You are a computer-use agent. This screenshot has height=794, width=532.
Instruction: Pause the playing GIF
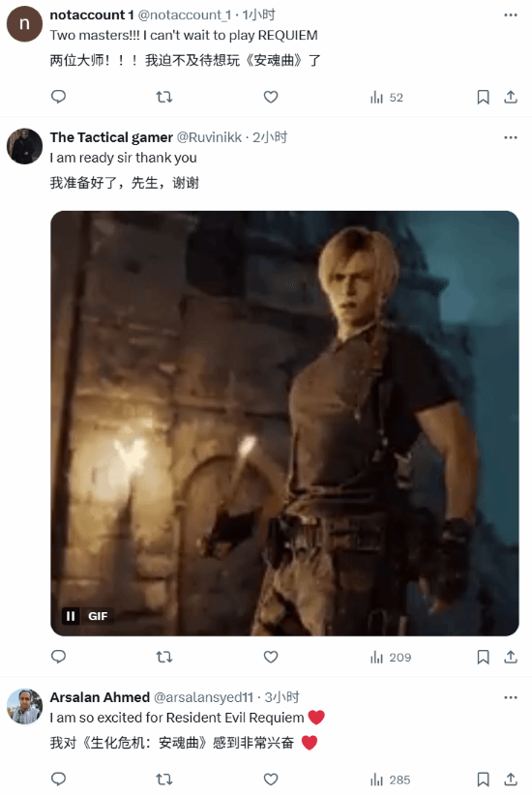pos(71,616)
